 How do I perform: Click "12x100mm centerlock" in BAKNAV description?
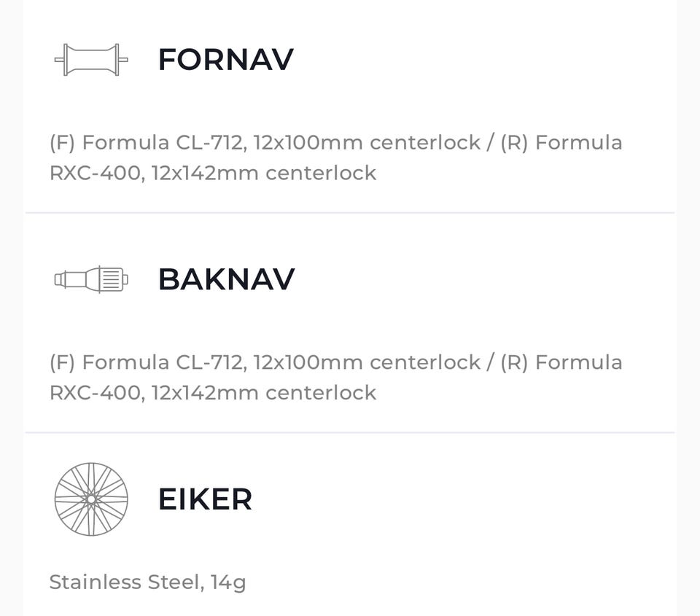coord(367,362)
